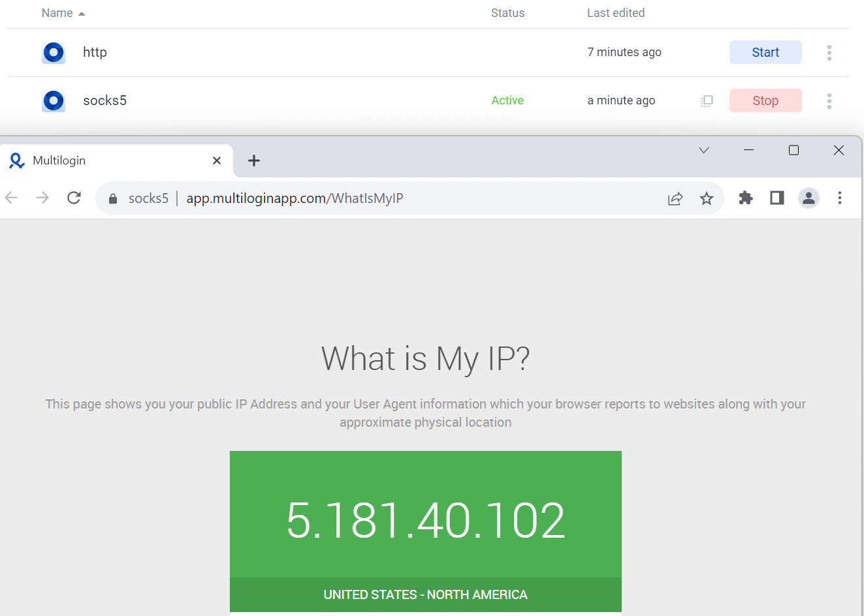Select the socks5 profile name

pos(104,100)
